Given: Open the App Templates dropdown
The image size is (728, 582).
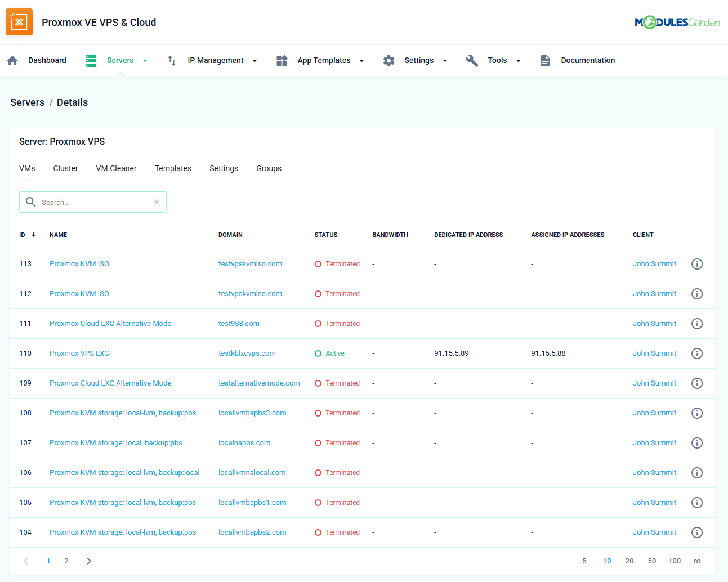Looking at the screenshot, I should click(x=361, y=61).
